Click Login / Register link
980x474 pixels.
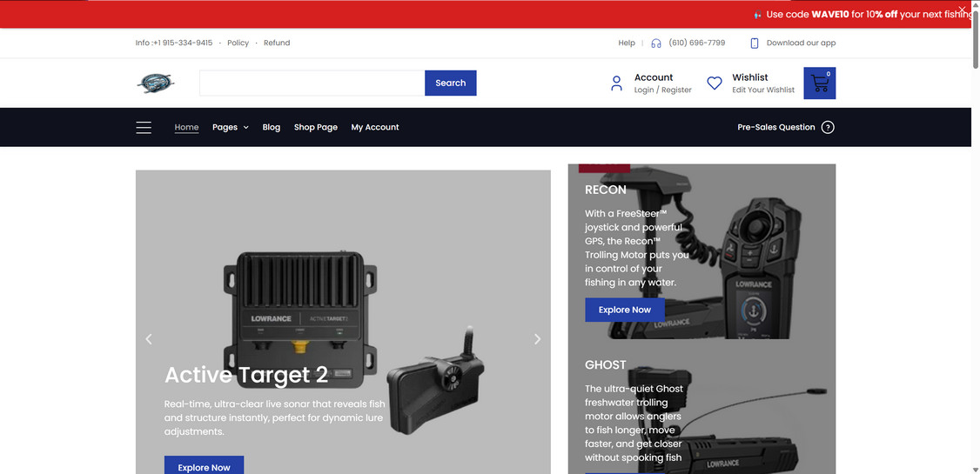[x=663, y=90]
